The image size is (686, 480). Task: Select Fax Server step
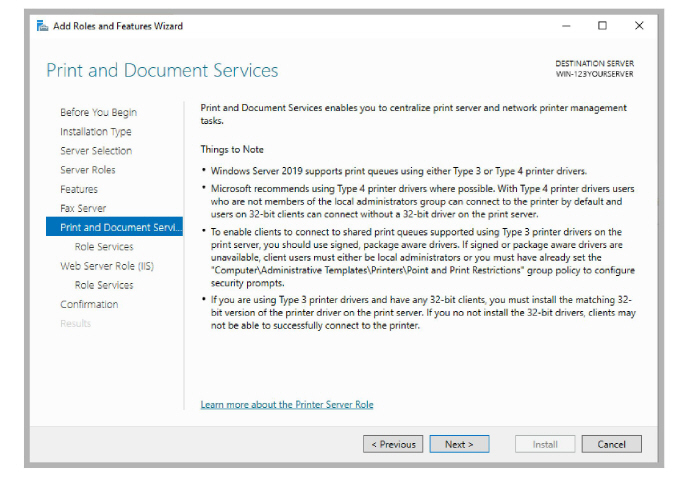(83, 208)
